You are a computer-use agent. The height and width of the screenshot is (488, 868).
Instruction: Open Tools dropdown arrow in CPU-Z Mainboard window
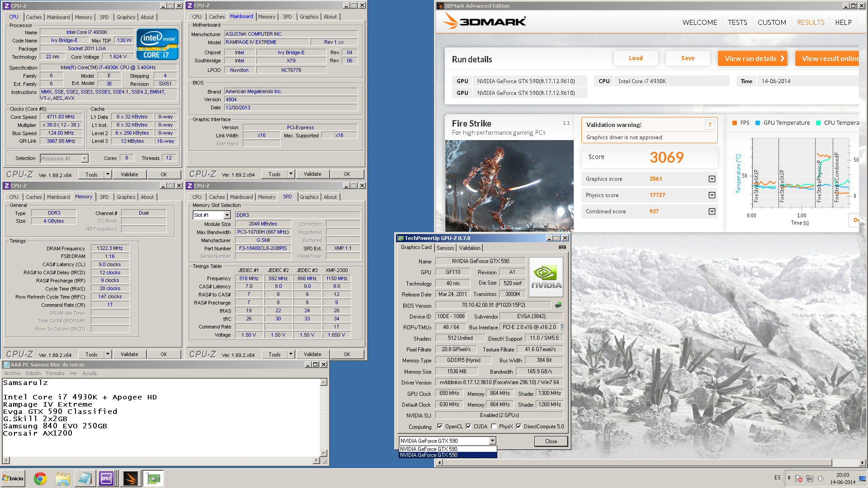point(291,174)
